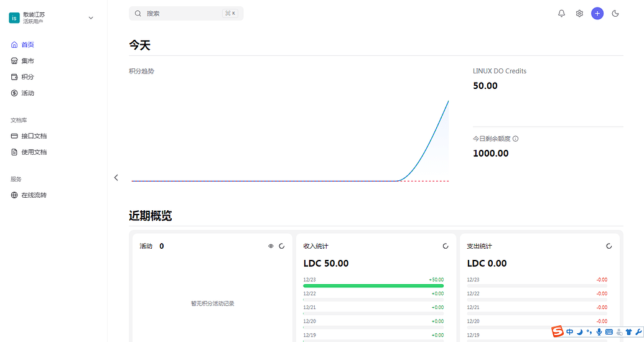This screenshot has width=644, height=342.
Task: Click the LDC 50.00 income total
Action: click(325, 263)
